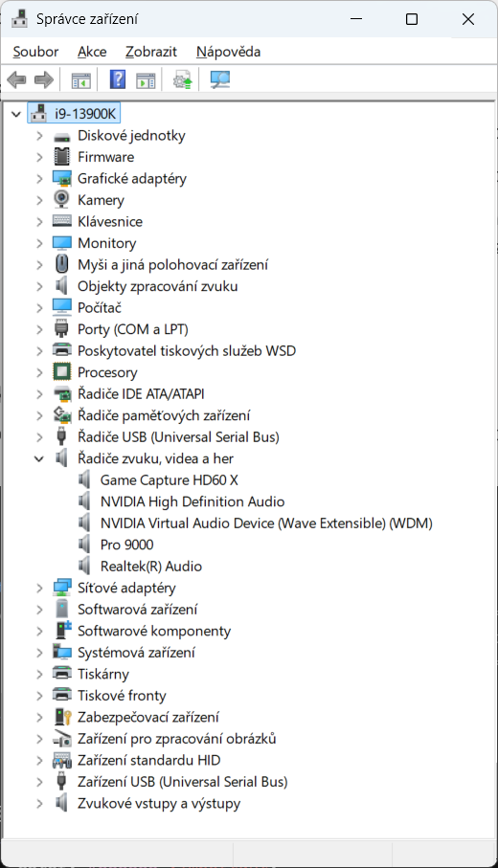Open the Soubor menu
Image resolution: width=498 pixels, height=868 pixels.
coord(35,52)
